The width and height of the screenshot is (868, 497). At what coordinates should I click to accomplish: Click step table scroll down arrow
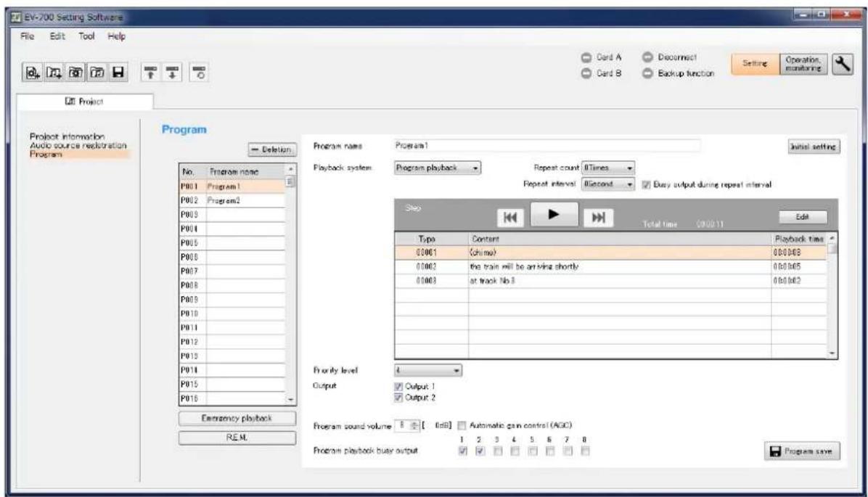[x=832, y=353]
